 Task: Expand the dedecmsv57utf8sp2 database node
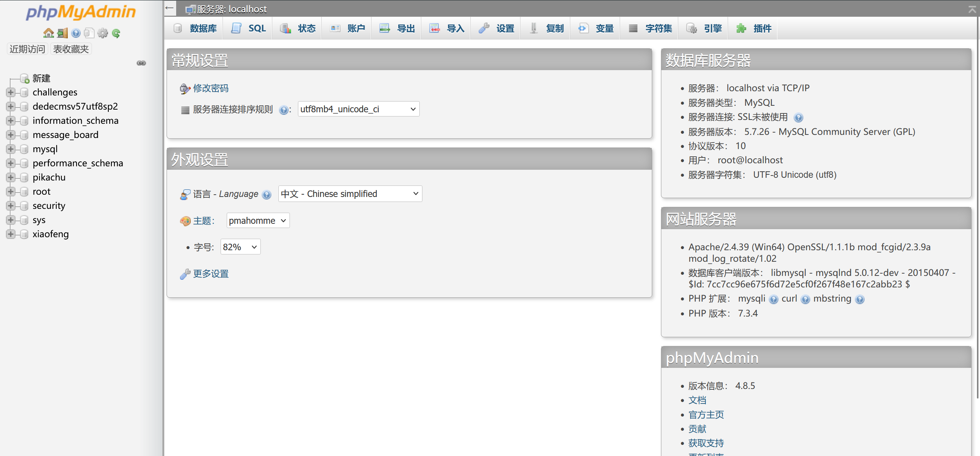pyautogui.click(x=10, y=107)
